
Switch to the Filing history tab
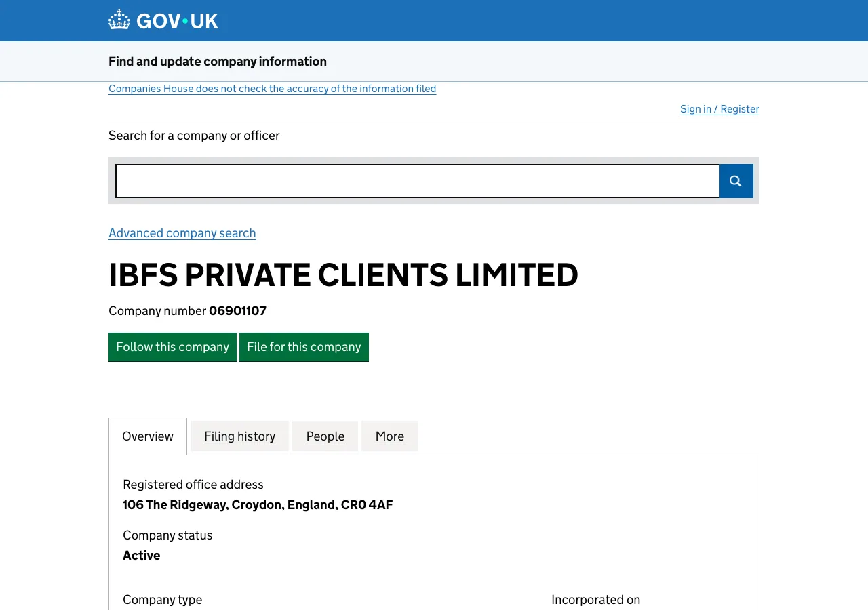point(239,436)
